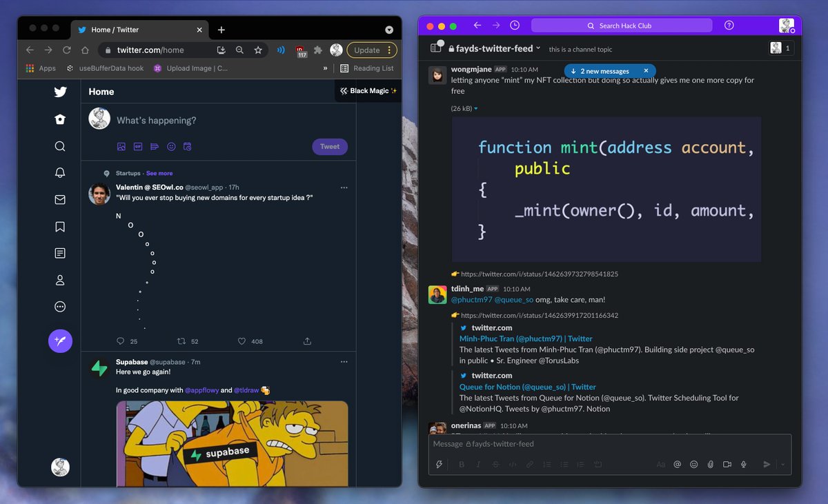Click the purple compose tweet feather button
The image size is (828, 504).
pos(60,341)
